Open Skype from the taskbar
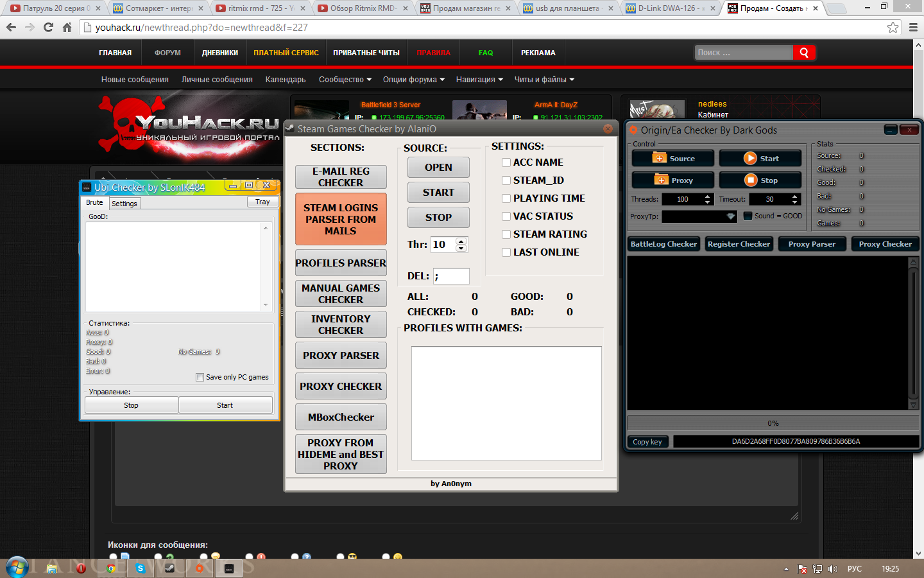Viewport: 924px width, 578px height. tap(140, 568)
